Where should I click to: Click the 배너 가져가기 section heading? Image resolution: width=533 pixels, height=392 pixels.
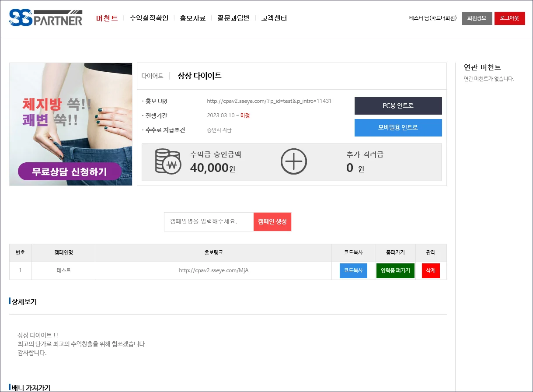tap(31, 388)
